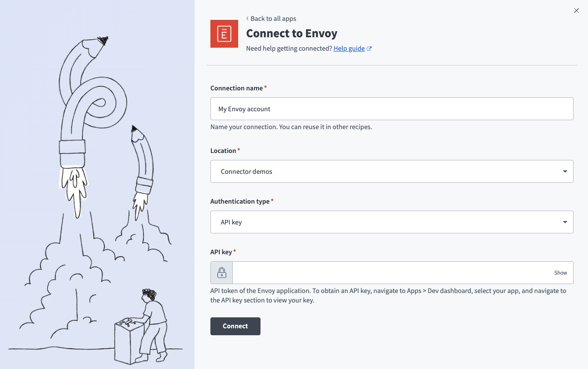Open the Location dropdown arrow
Viewport: 588px width, 369px height.
[565, 171]
